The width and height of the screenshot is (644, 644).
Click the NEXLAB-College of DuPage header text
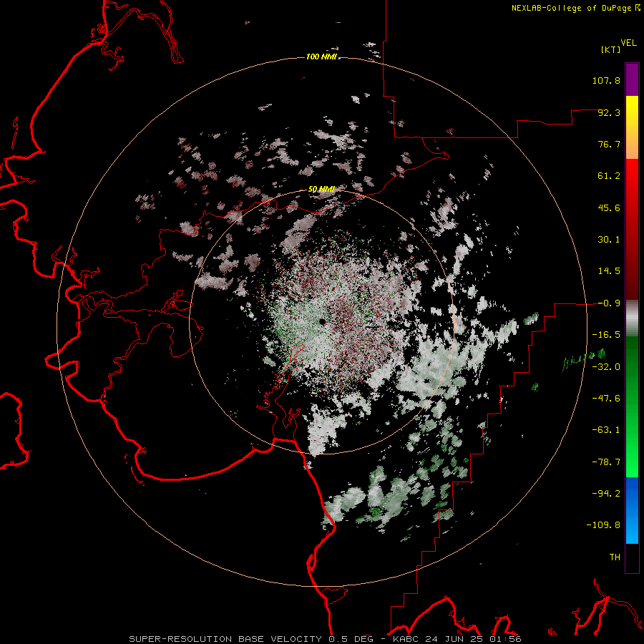[x=575, y=8]
